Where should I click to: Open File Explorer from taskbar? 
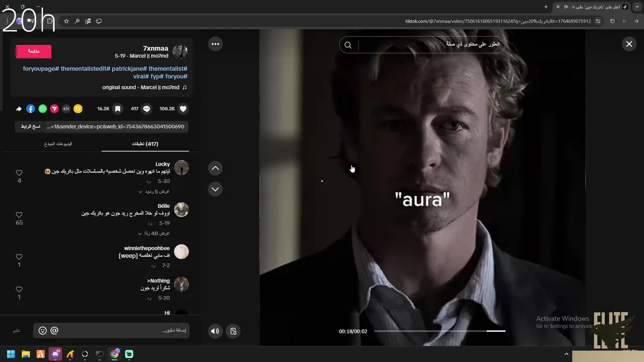(x=26, y=354)
